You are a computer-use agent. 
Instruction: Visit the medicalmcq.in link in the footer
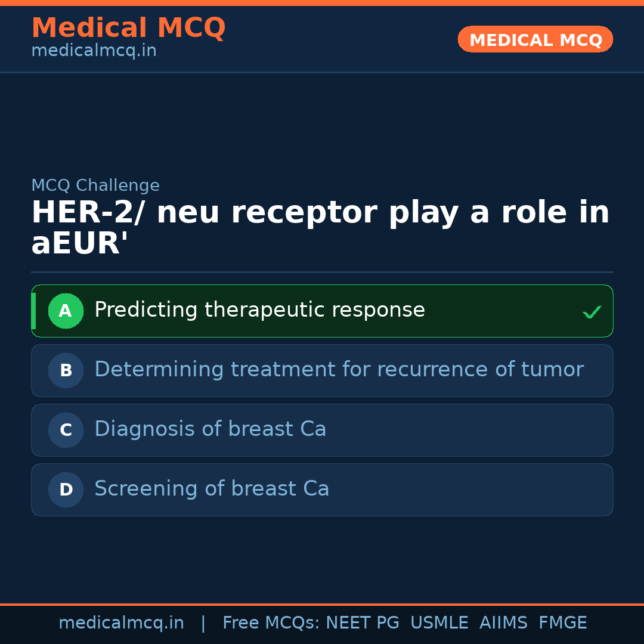click(x=121, y=623)
